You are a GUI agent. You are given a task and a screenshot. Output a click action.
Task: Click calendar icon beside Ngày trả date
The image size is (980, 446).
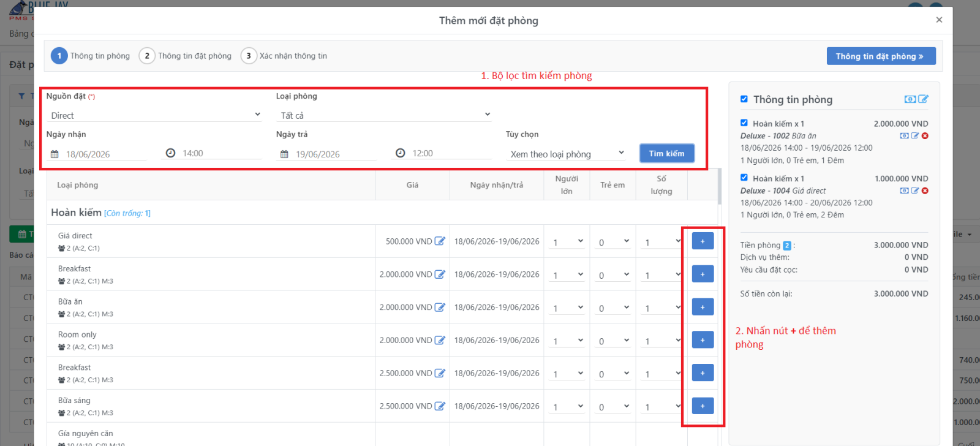284,154
